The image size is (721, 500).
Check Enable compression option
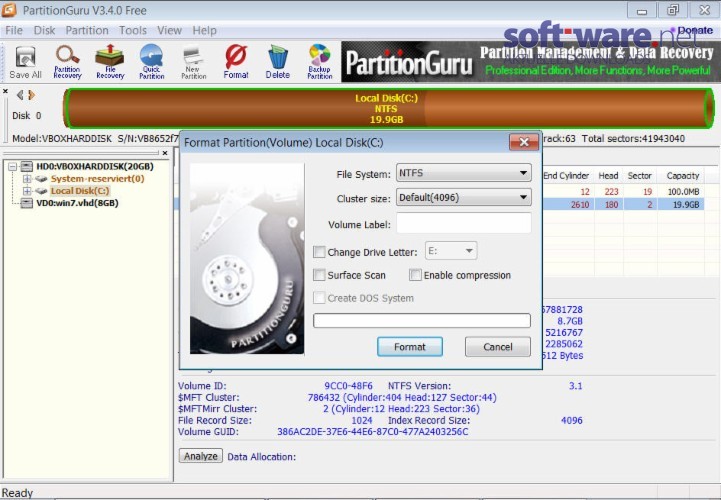click(x=415, y=275)
